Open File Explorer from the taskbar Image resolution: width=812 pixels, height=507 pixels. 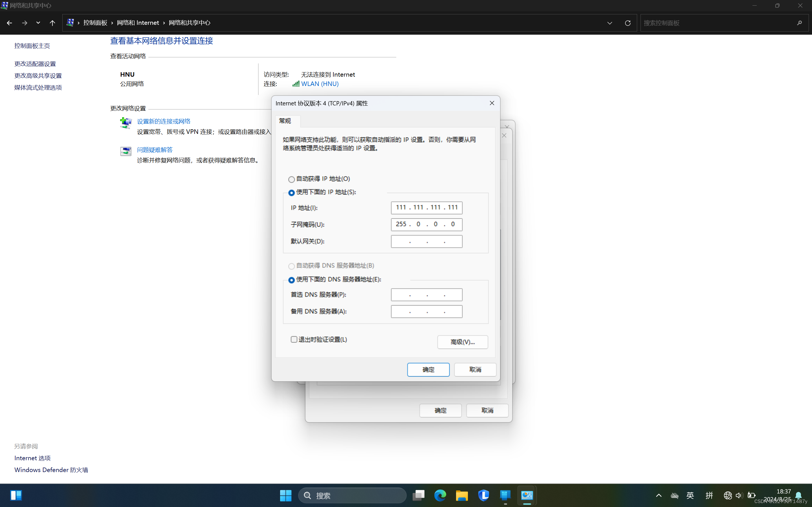coord(462,495)
